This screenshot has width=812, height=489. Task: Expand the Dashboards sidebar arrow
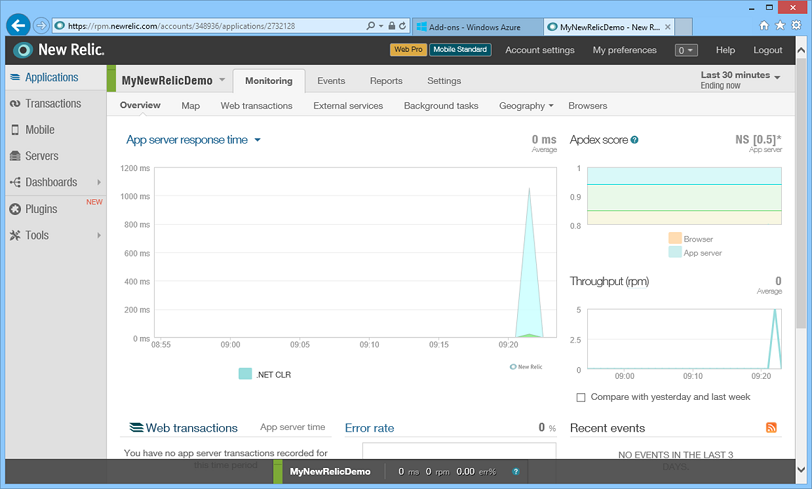(98, 182)
